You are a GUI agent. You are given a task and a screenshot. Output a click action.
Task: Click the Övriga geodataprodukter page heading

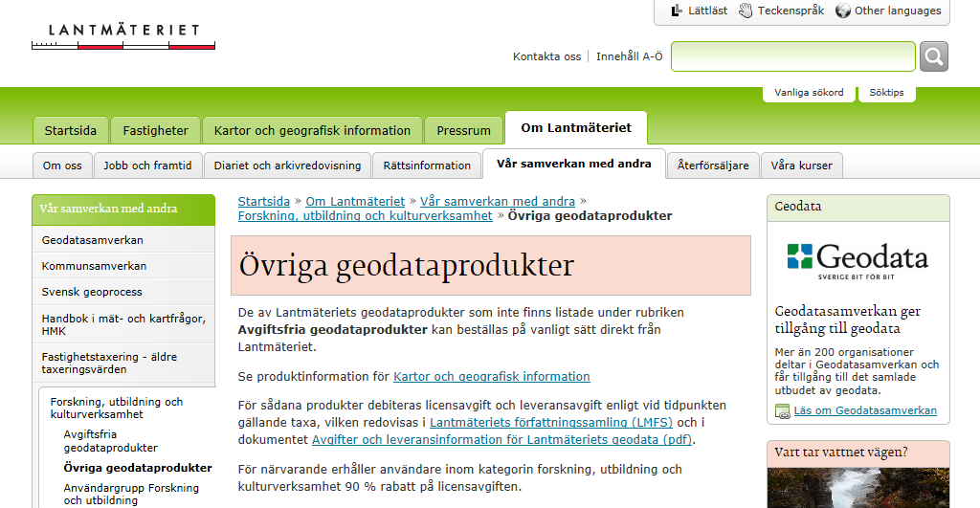[x=406, y=266]
